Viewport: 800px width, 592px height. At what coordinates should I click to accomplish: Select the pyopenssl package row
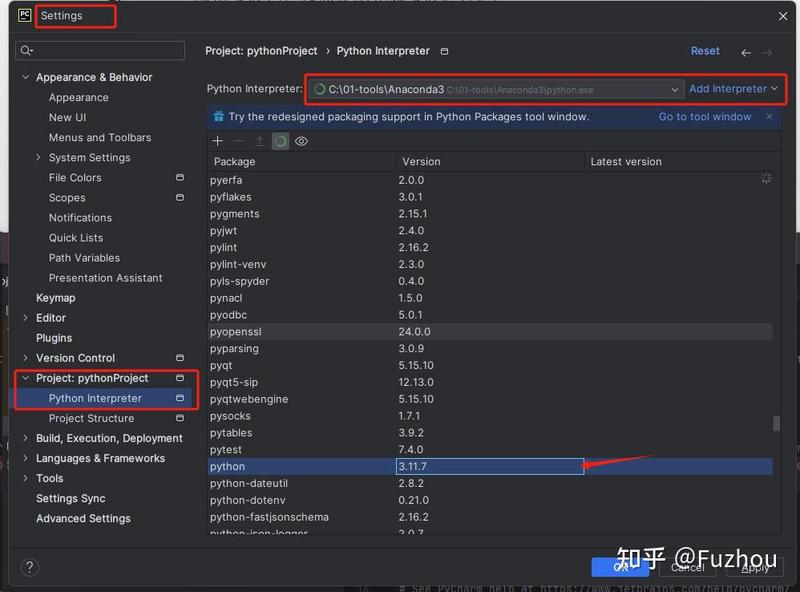[x=490, y=332]
